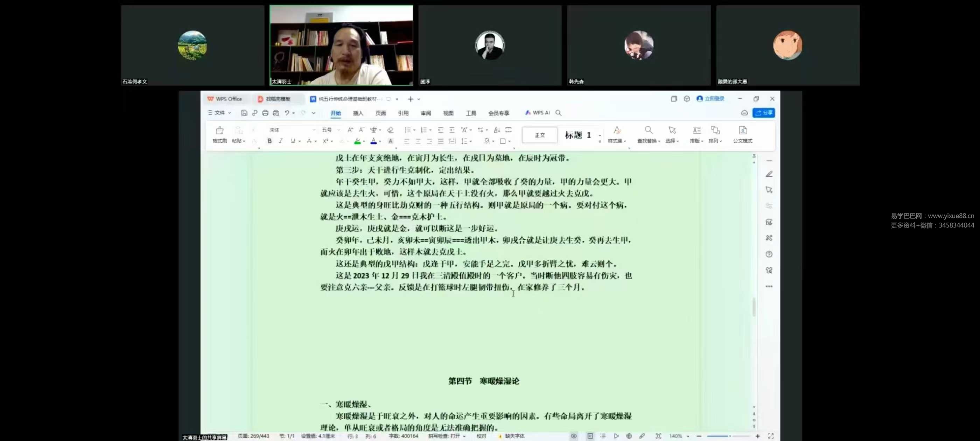The height and width of the screenshot is (441, 980).
Task: Expand the styles gallery arrow
Action: point(600,141)
